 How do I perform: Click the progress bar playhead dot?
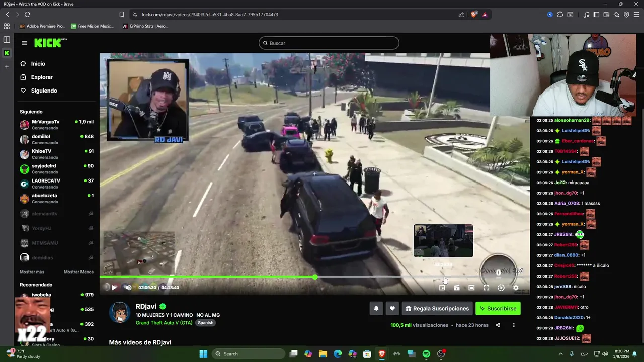click(315, 277)
